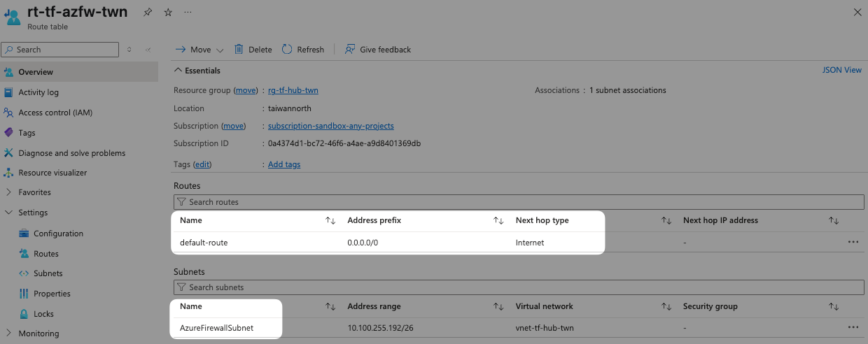The image size is (868, 344).
Task: Open ellipsis menu for default-route row
Action: [x=853, y=242]
